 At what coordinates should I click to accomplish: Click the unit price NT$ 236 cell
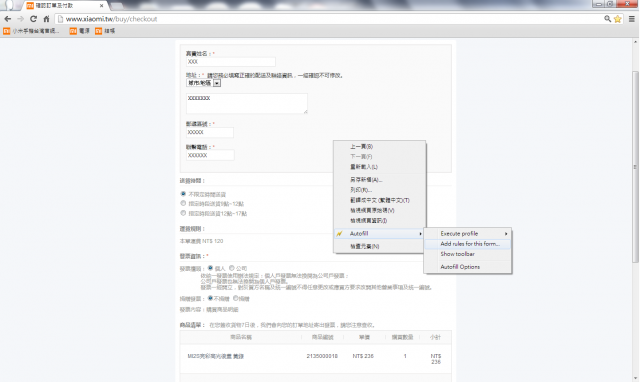(x=363, y=356)
